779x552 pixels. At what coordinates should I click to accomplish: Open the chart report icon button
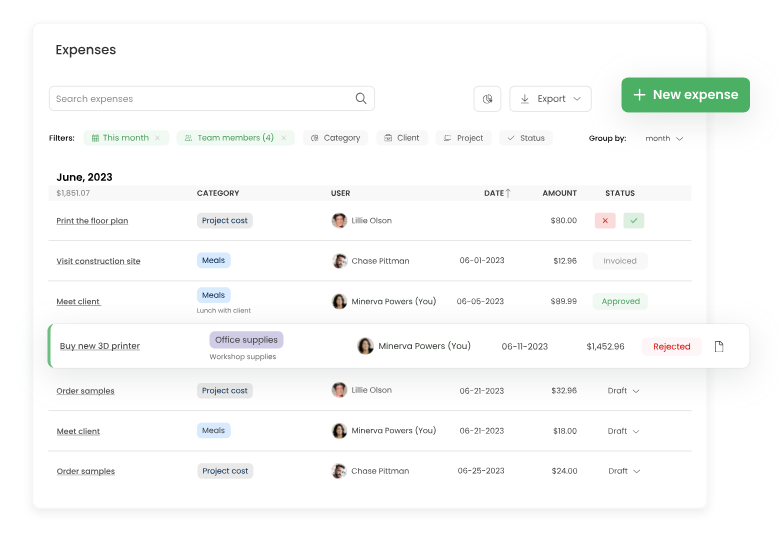tap(487, 99)
